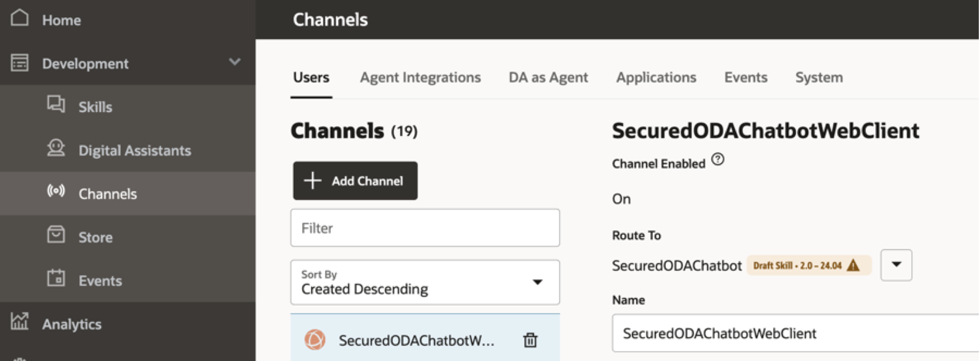Screen dimensions: 980x361
Task: Open the Route To dropdown arrow
Action: pyautogui.click(x=896, y=265)
